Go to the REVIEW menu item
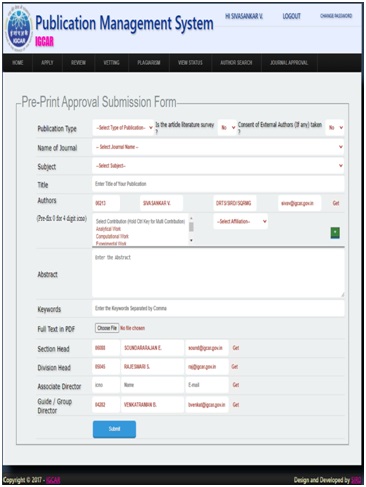The image size is (366, 487). (78, 62)
